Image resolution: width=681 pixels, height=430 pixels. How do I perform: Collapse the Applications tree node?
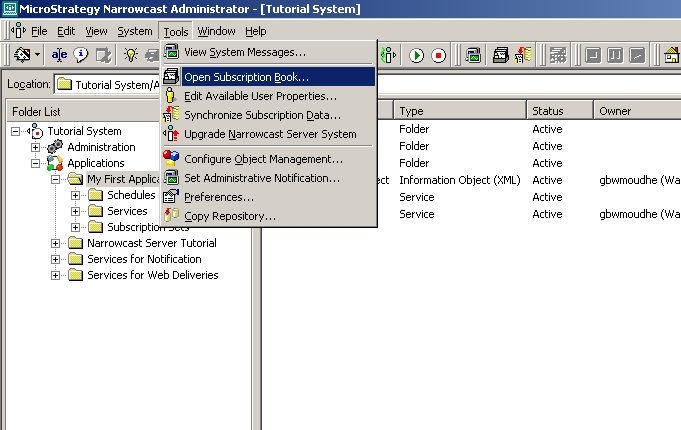pyautogui.click(x=36, y=163)
